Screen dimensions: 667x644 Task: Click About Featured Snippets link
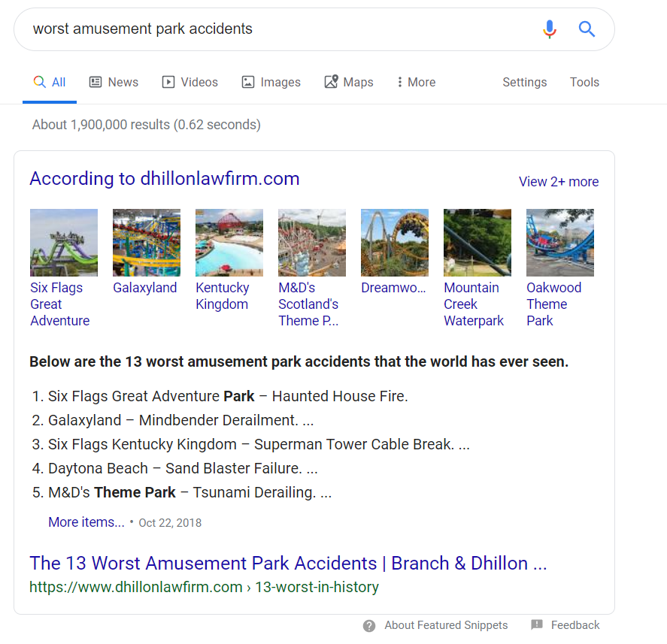(446, 625)
